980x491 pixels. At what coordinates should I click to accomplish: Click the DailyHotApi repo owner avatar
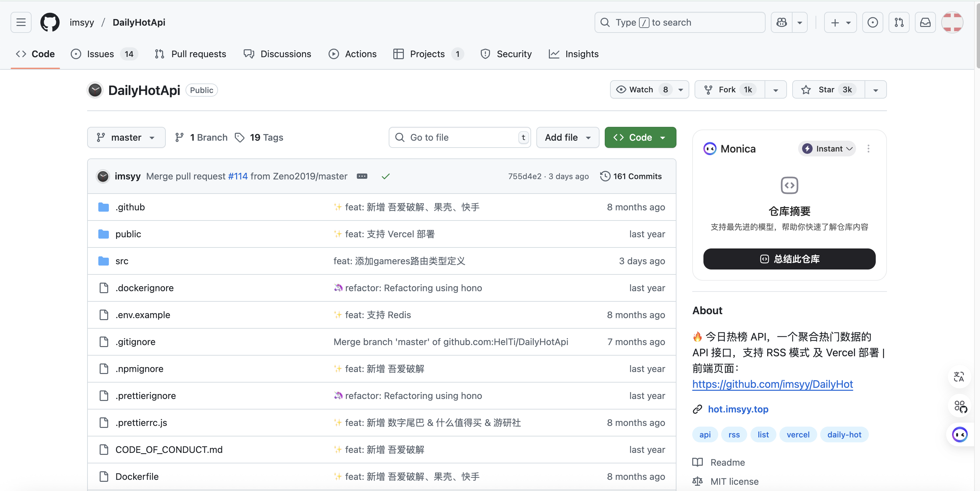click(95, 90)
